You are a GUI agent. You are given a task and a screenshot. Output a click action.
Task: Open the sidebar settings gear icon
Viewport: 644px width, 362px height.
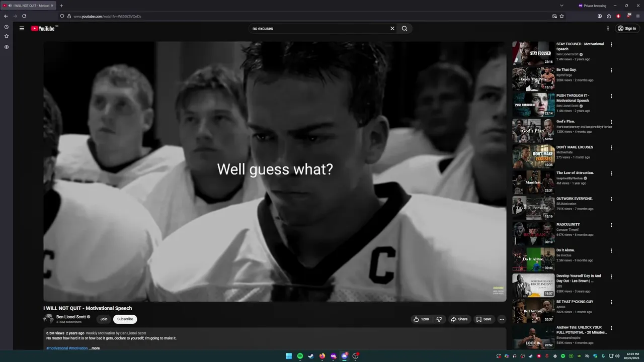click(7, 47)
